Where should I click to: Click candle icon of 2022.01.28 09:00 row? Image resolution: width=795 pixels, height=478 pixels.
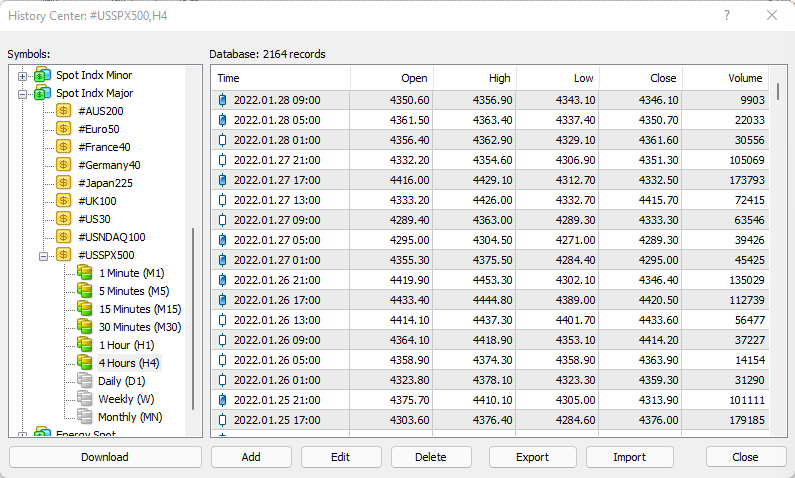[x=222, y=100]
